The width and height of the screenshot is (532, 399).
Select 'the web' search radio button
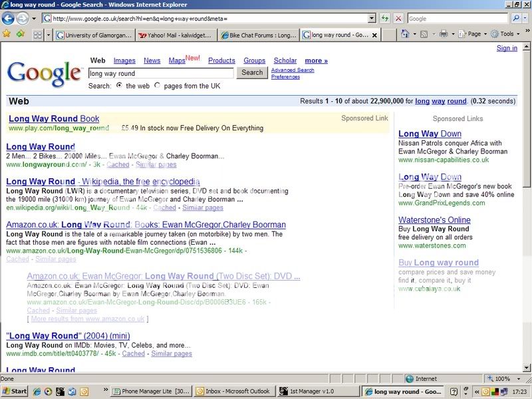[x=119, y=86]
